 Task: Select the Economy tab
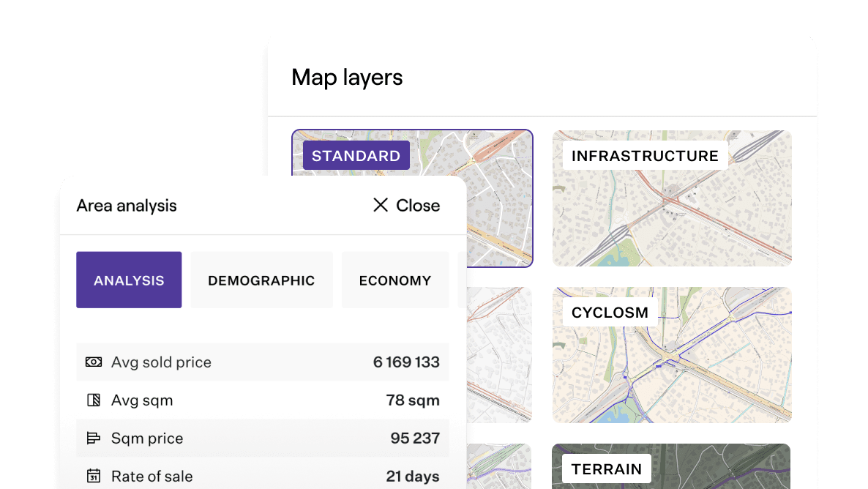(x=394, y=280)
